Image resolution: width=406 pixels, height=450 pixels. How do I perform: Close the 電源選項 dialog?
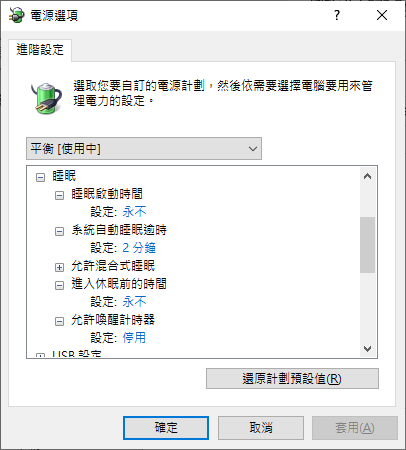click(382, 15)
